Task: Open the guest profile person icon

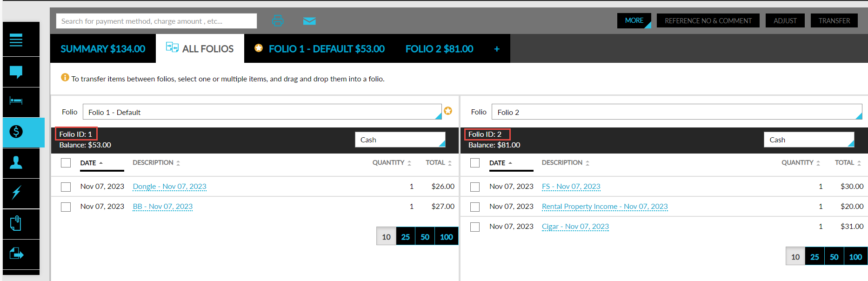Action: 16,162
